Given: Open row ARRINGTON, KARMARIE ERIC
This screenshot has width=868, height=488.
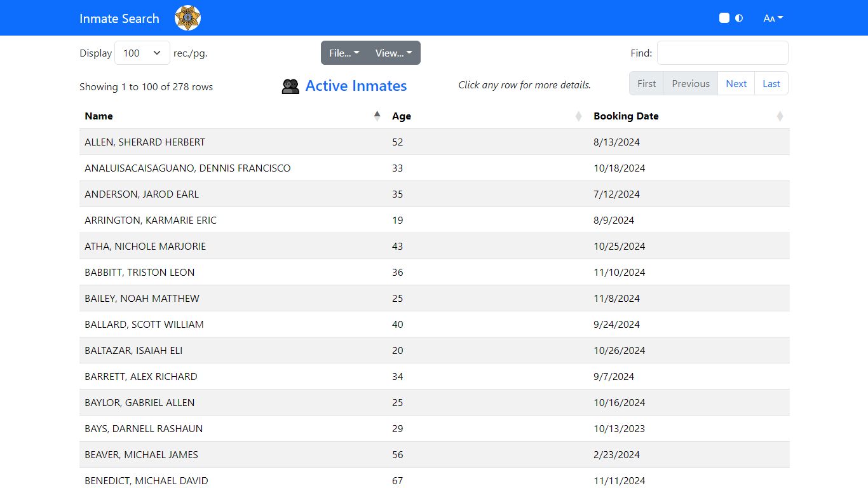Looking at the screenshot, I should pyautogui.click(x=435, y=220).
